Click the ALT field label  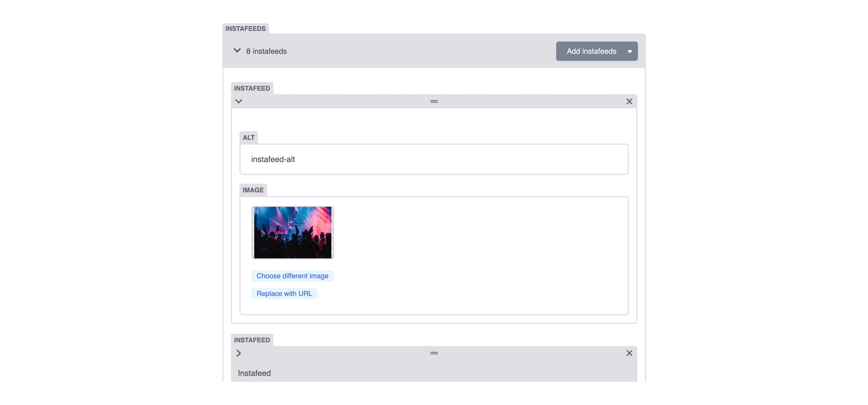[249, 137]
